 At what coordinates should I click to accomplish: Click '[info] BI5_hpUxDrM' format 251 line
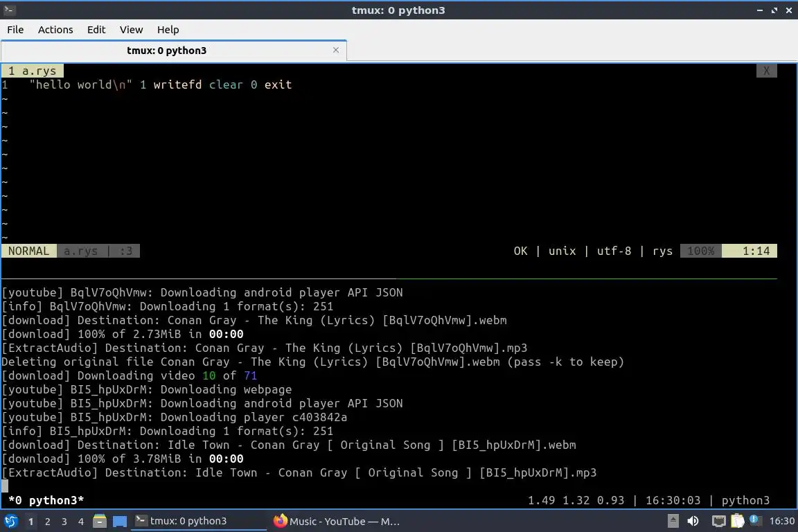coord(168,431)
